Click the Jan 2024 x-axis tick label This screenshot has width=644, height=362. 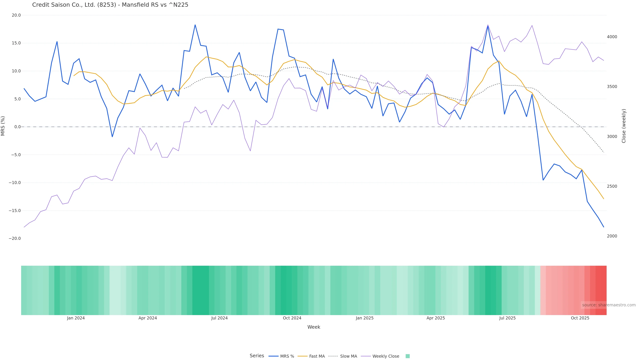(76, 318)
